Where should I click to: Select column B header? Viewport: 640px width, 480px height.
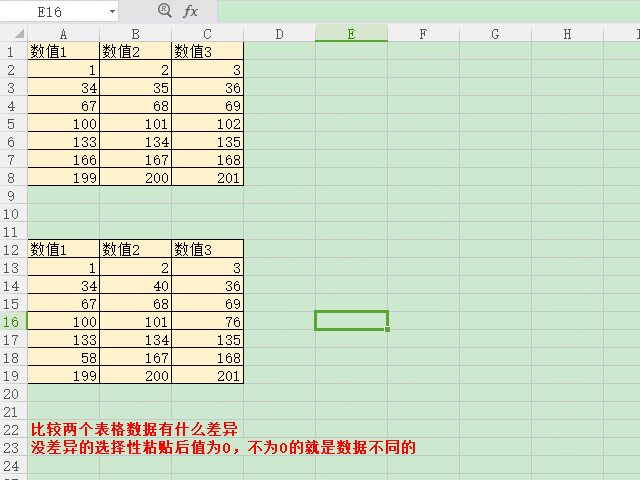pos(136,33)
